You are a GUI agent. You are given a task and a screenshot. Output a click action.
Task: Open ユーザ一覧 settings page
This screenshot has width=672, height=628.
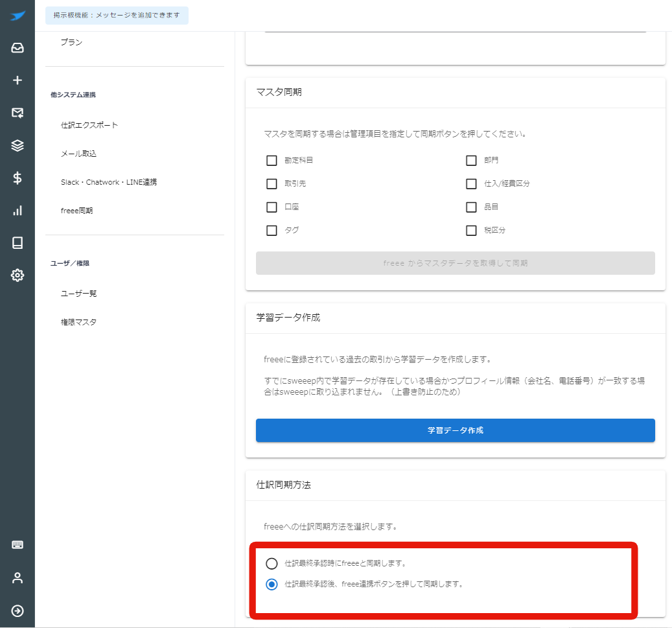pyautogui.click(x=78, y=294)
